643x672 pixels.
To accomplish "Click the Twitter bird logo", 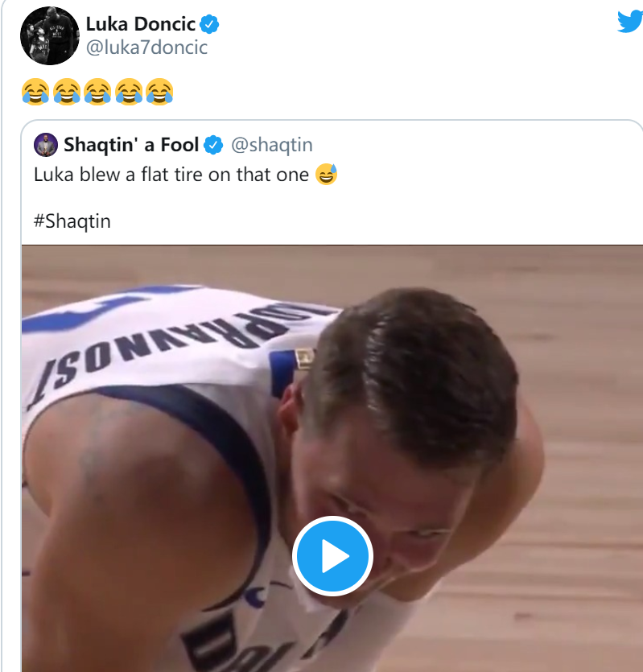I will 630,22.
